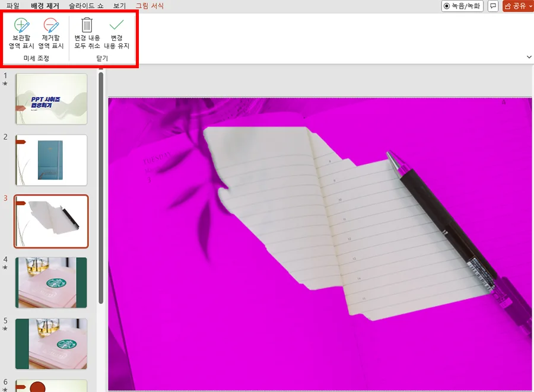Select Mark Areas to Remove (제거할 영역 표시) tool

[51, 33]
